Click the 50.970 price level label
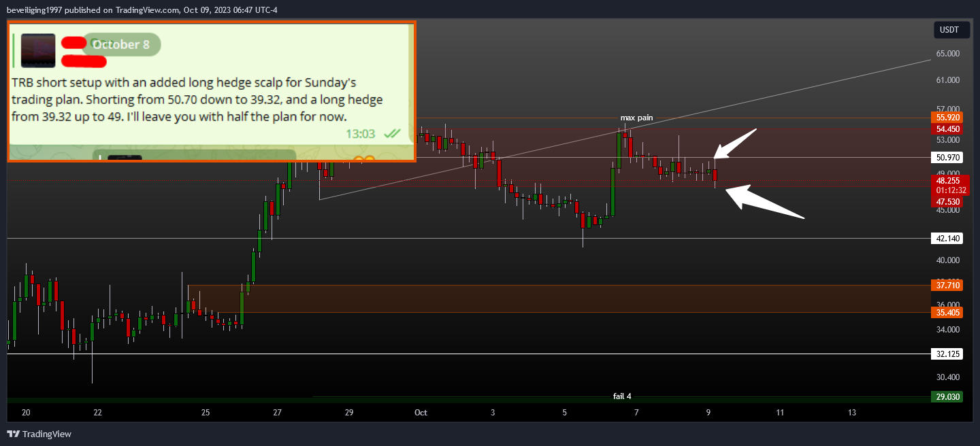 pyautogui.click(x=948, y=158)
